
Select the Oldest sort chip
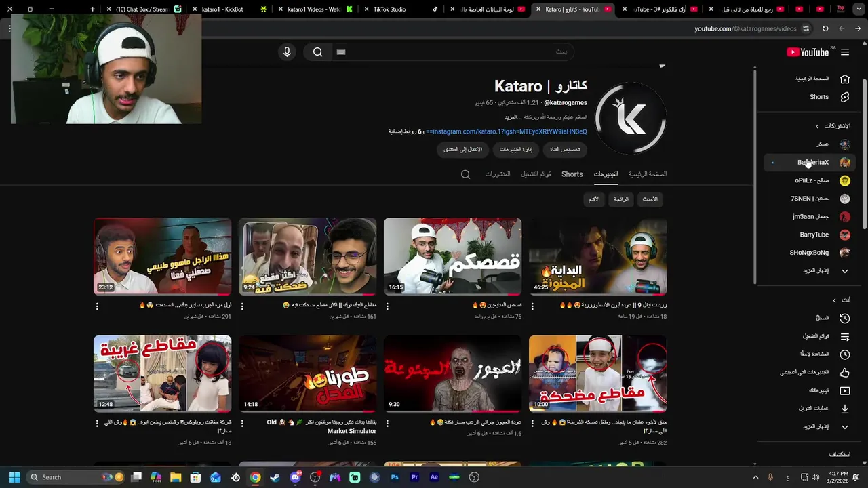[594, 199]
